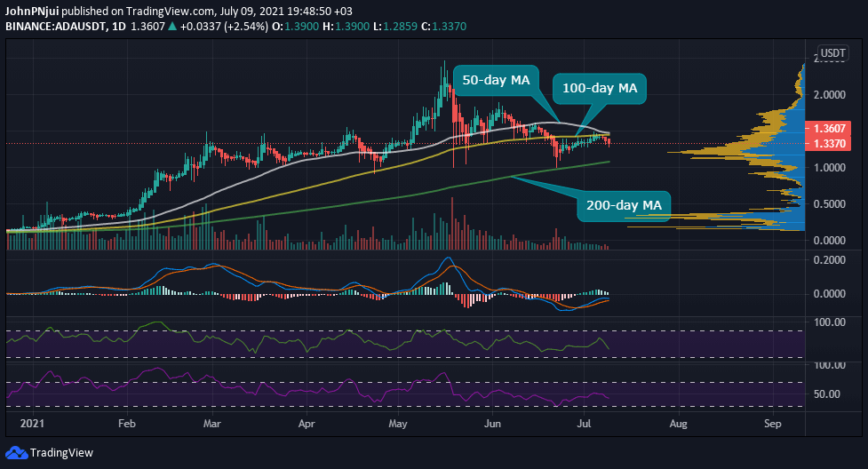Click the TradingView brand text
868x469 pixels.
pyautogui.click(x=61, y=452)
